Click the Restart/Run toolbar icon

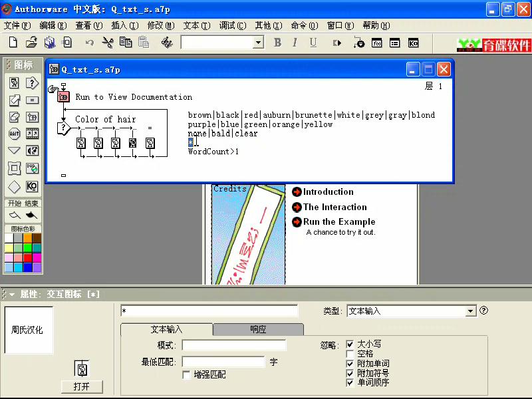tap(337, 43)
